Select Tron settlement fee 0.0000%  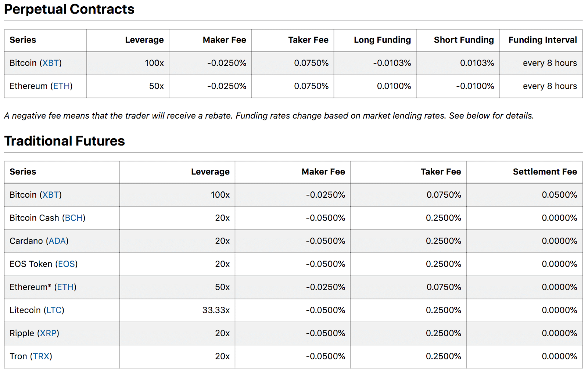point(559,357)
